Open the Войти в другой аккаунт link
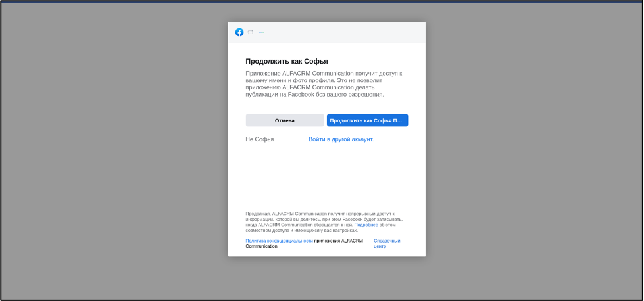The height and width of the screenshot is (301, 644). pyautogui.click(x=341, y=139)
